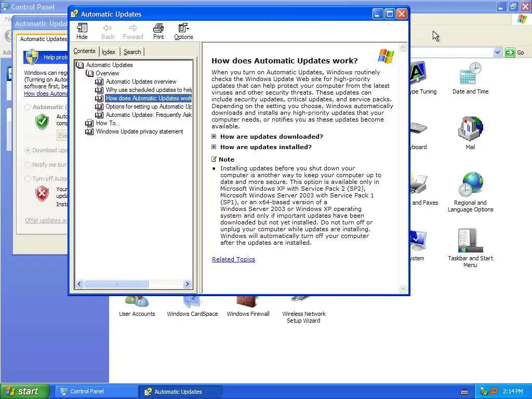Select the Automatic Updates tab in dialog
The image size is (532, 399).
click(43, 39)
